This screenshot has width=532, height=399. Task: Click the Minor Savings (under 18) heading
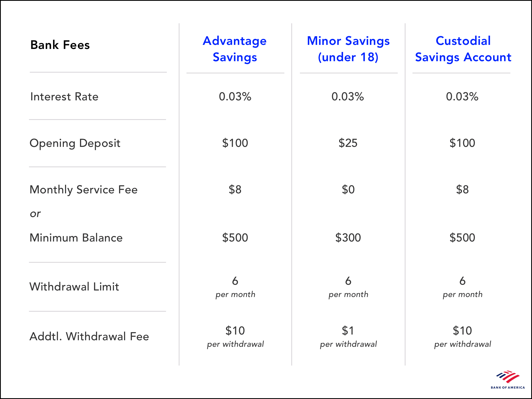click(x=348, y=49)
